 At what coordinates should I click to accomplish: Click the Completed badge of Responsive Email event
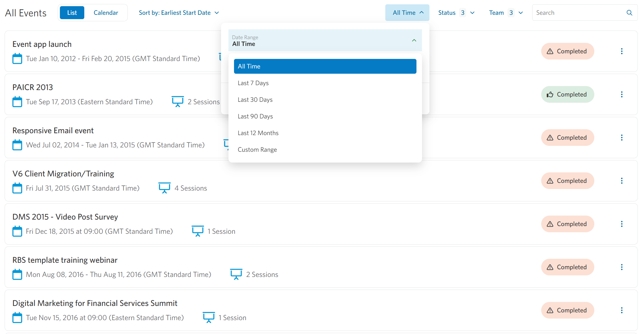click(x=567, y=138)
